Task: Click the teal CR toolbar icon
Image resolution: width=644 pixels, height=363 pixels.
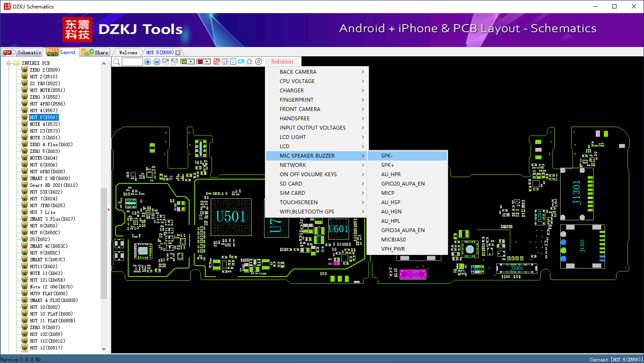Action: (241, 61)
